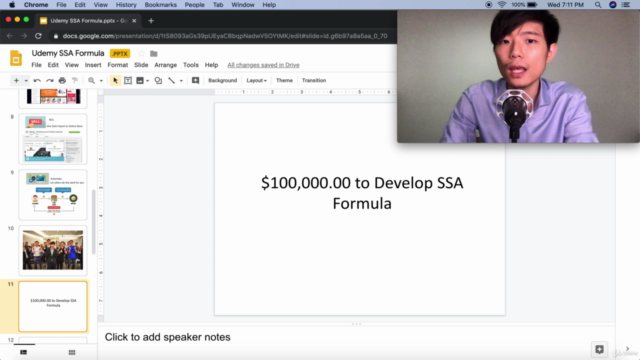The height and width of the screenshot is (360, 640).
Task: Open the Chrome History menu
Action: coord(126,5)
